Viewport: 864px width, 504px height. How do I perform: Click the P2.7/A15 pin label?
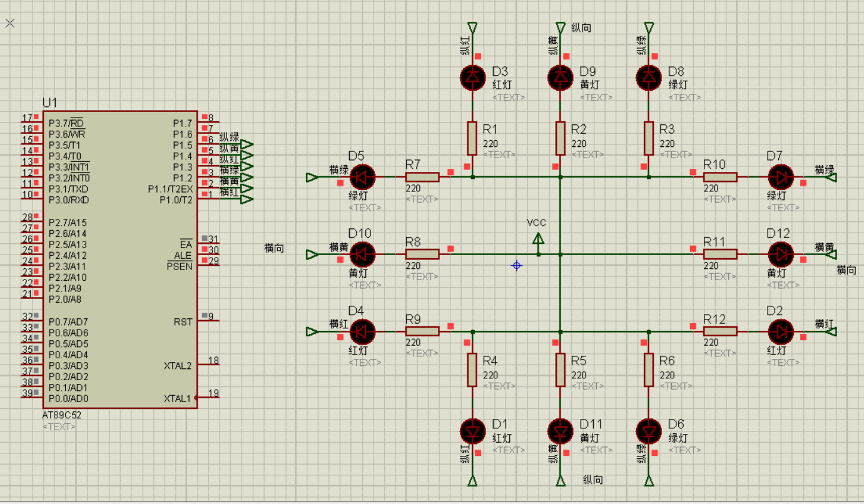[68, 223]
